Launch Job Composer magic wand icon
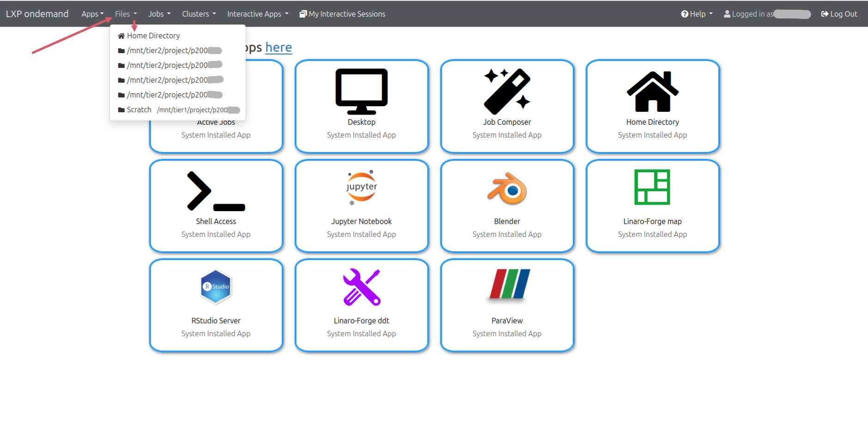Viewport: 868px width, 430px height. pyautogui.click(x=507, y=91)
